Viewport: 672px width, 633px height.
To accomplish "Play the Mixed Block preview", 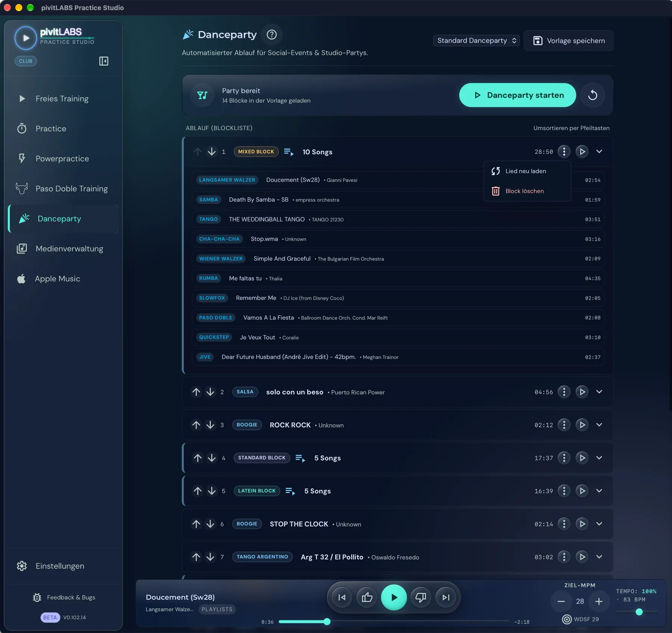I will [582, 152].
